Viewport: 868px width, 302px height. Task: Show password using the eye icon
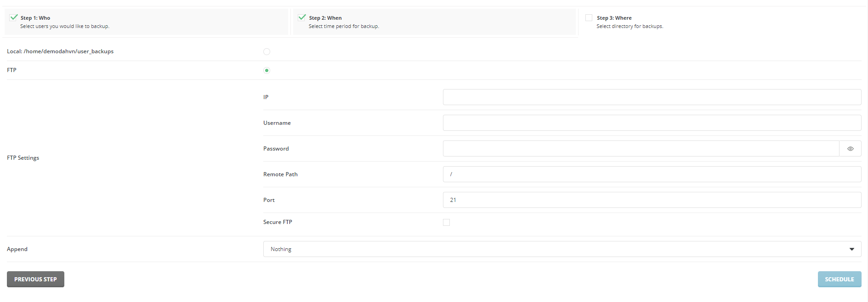[x=850, y=149]
